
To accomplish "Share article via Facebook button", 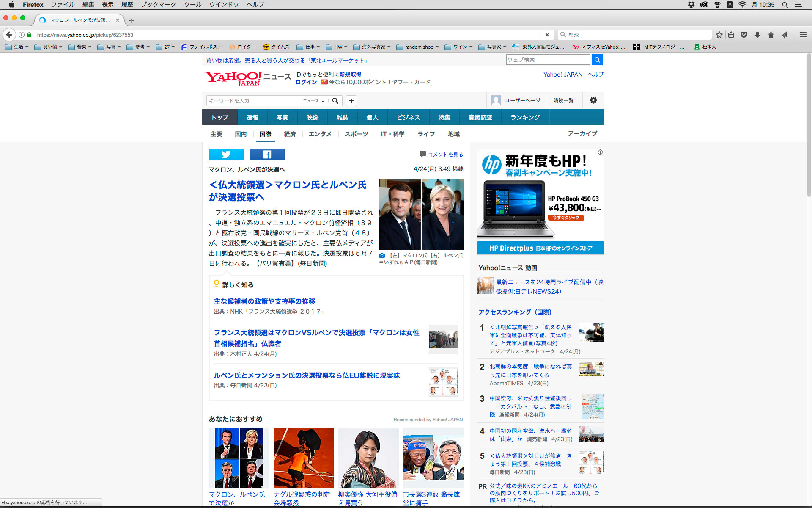I will click(x=267, y=155).
